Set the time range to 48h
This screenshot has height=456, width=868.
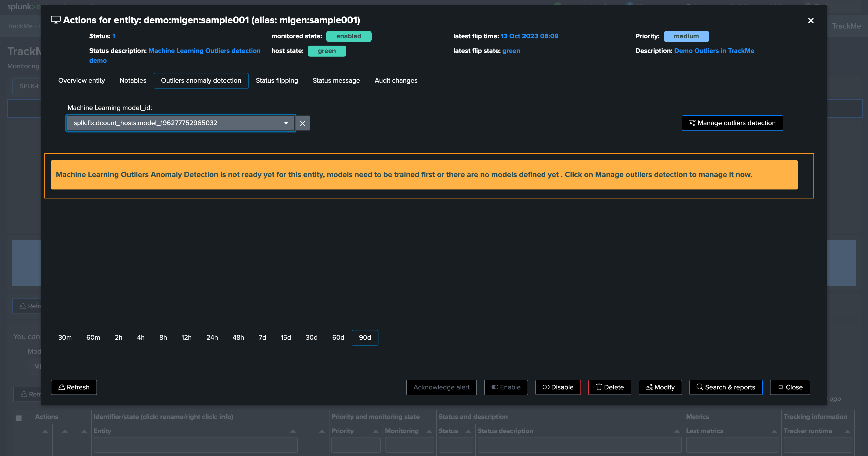coord(238,338)
